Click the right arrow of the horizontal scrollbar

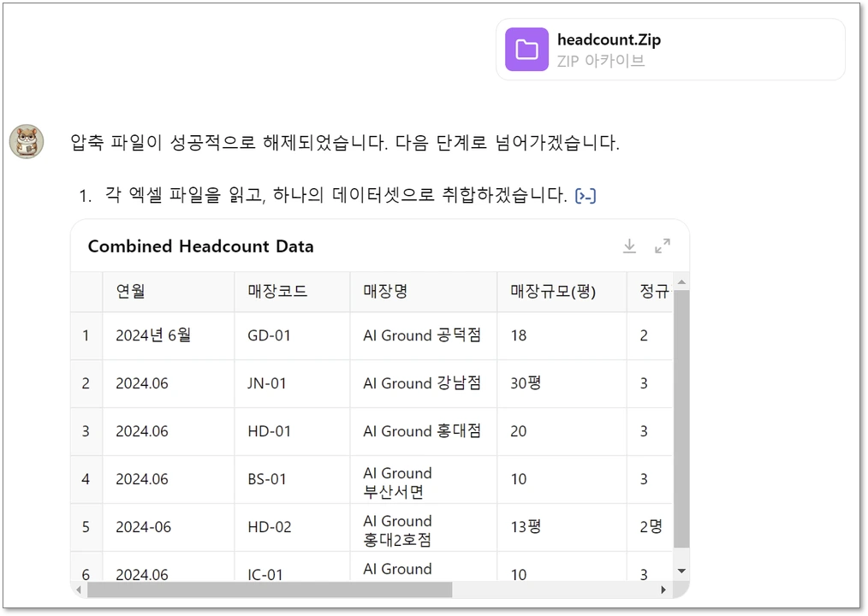click(664, 589)
